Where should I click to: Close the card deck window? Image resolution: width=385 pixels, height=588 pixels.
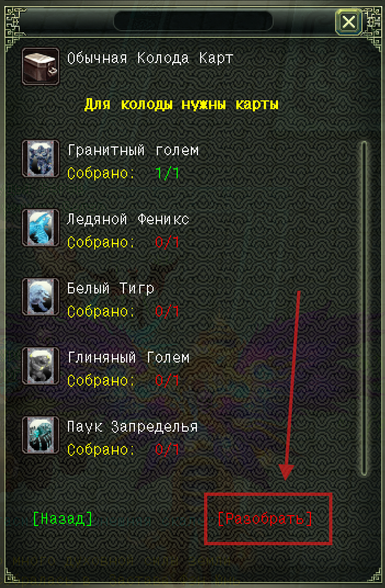point(349,22)
